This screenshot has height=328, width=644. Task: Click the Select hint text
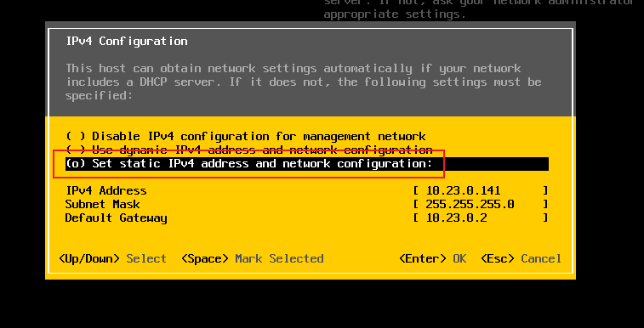[x=146, y=258]
